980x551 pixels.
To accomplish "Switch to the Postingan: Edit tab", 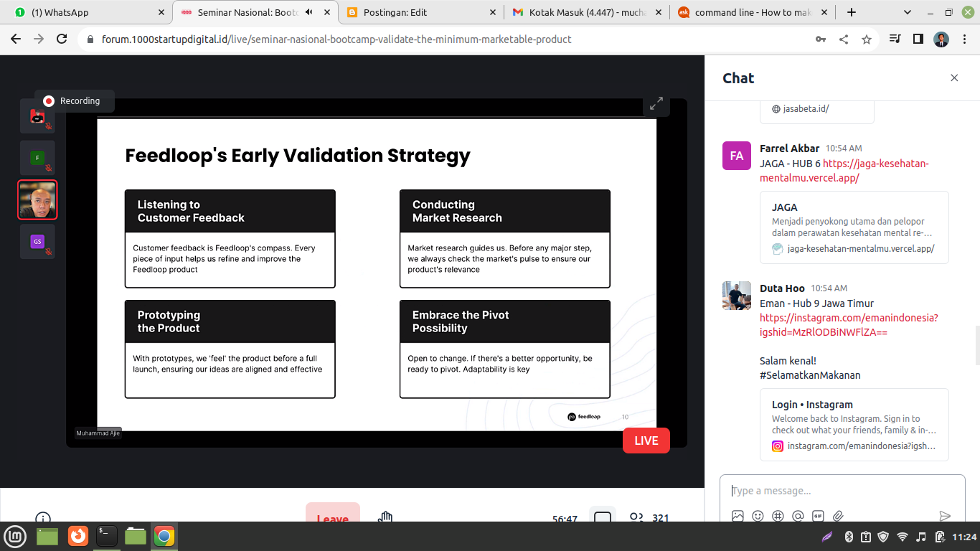I will pos(420,12).
